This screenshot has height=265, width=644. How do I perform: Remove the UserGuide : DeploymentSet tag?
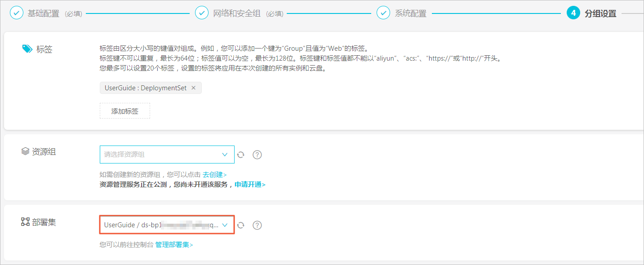[x=194, y=88]
